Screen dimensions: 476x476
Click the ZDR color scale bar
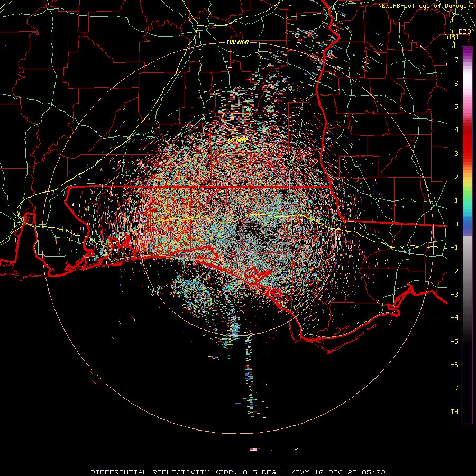coord(467,235)
